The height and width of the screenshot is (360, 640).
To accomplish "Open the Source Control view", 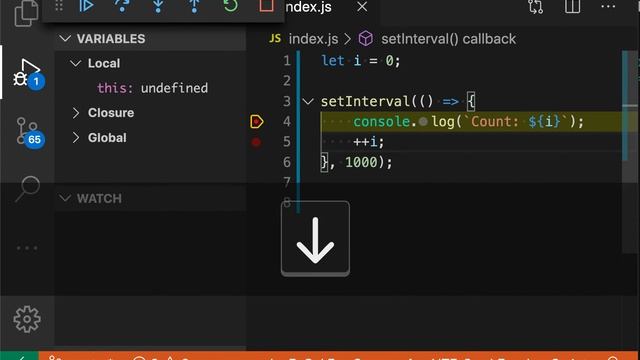I will tap(27, 131).
